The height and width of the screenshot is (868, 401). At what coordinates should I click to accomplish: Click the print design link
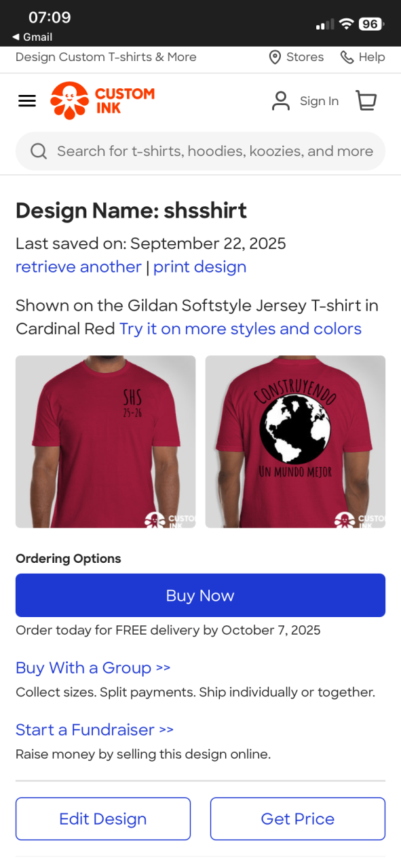point(199,267)
